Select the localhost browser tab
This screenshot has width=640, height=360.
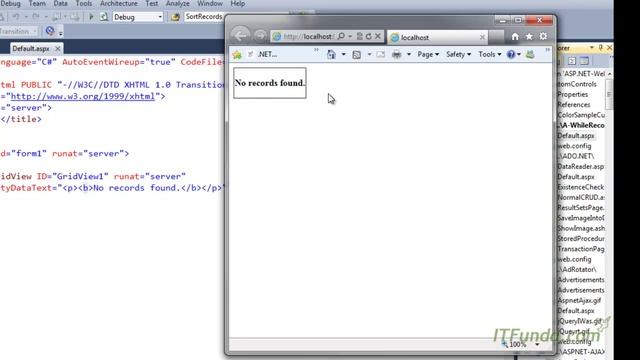coord(437,38)
